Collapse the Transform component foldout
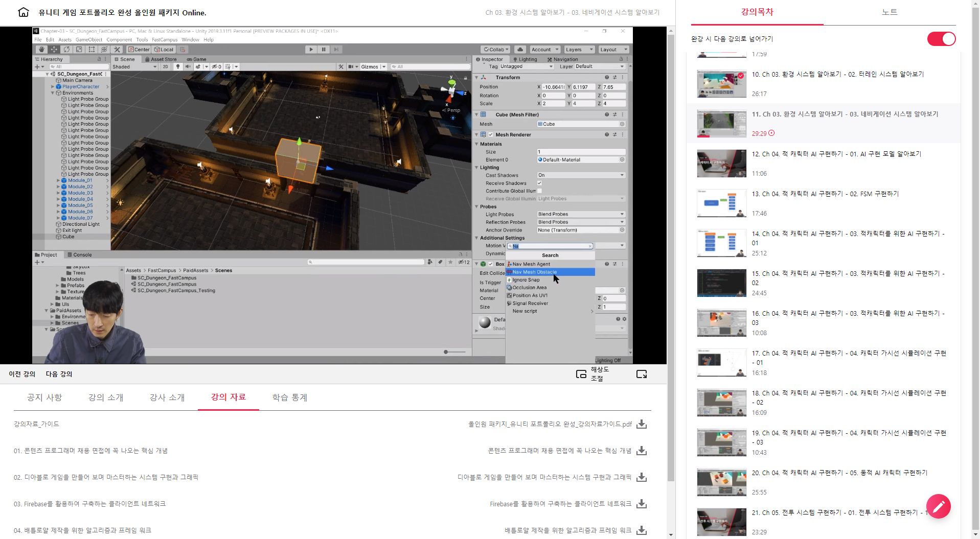Screen dimensions: 980x539 point(476,78)
